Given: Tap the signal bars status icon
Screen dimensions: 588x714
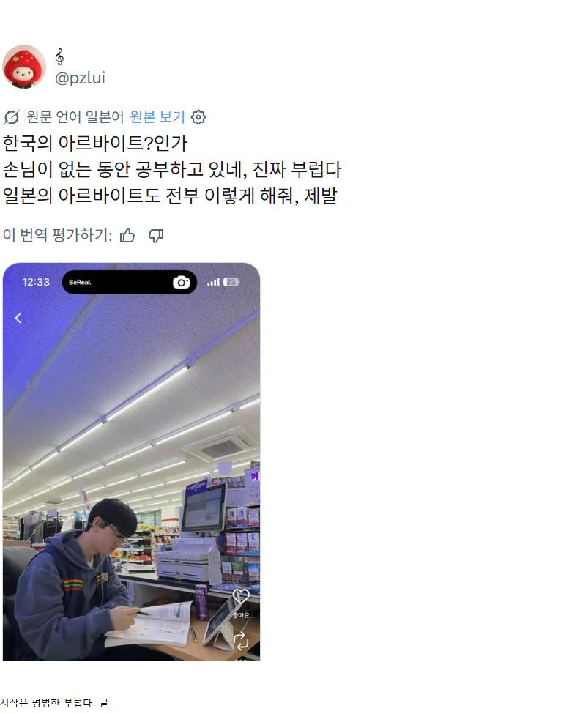Looking at the screenshot, I should pos(212,283).
